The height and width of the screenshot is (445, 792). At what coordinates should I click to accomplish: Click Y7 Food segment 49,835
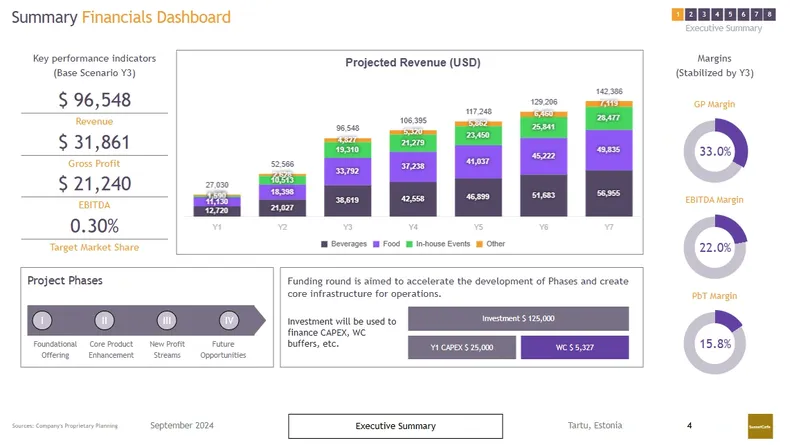(x=609, y=150)
